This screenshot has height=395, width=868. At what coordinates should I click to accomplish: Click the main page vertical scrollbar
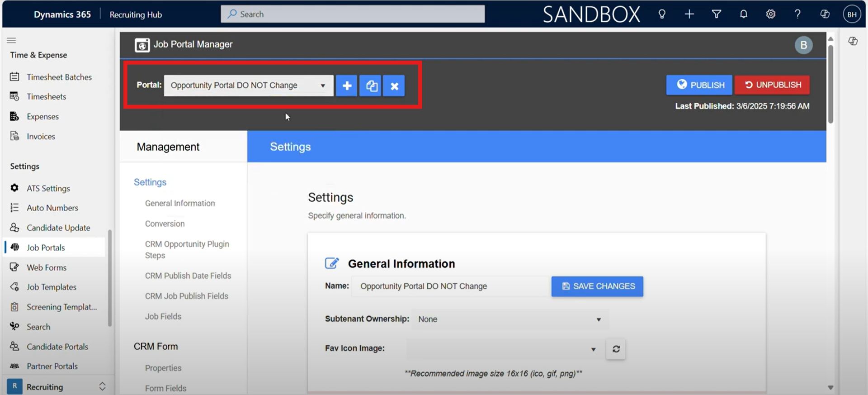[830, 84]
